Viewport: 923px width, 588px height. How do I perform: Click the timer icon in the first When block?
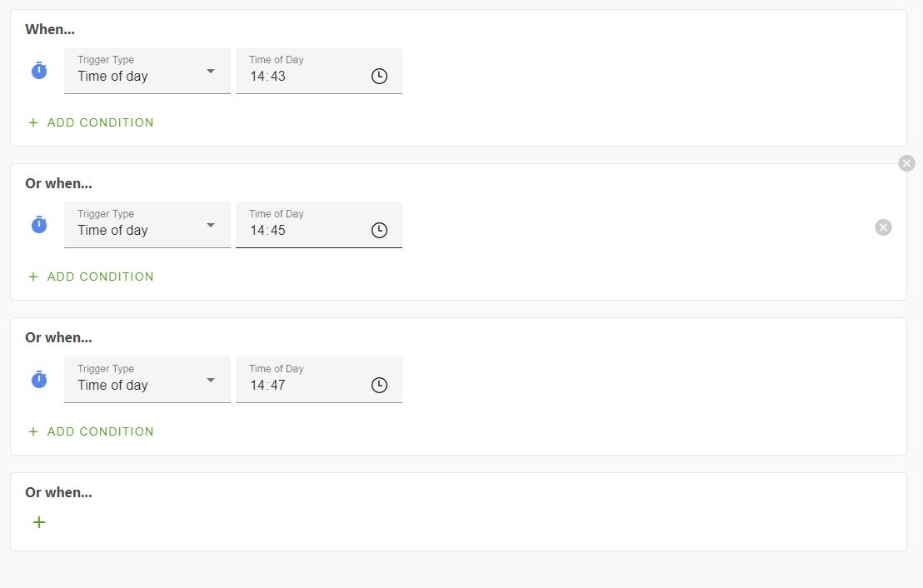point(38,71)
